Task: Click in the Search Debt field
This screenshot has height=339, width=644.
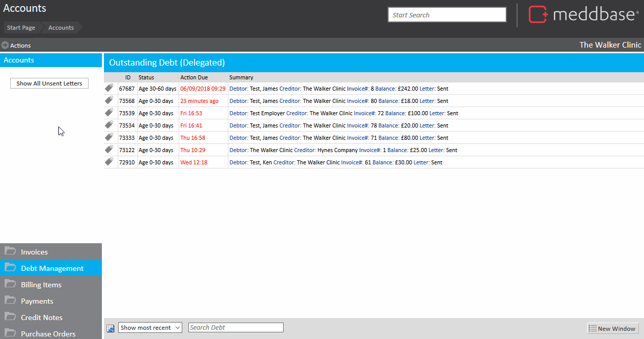Action: tap(235, 328)
